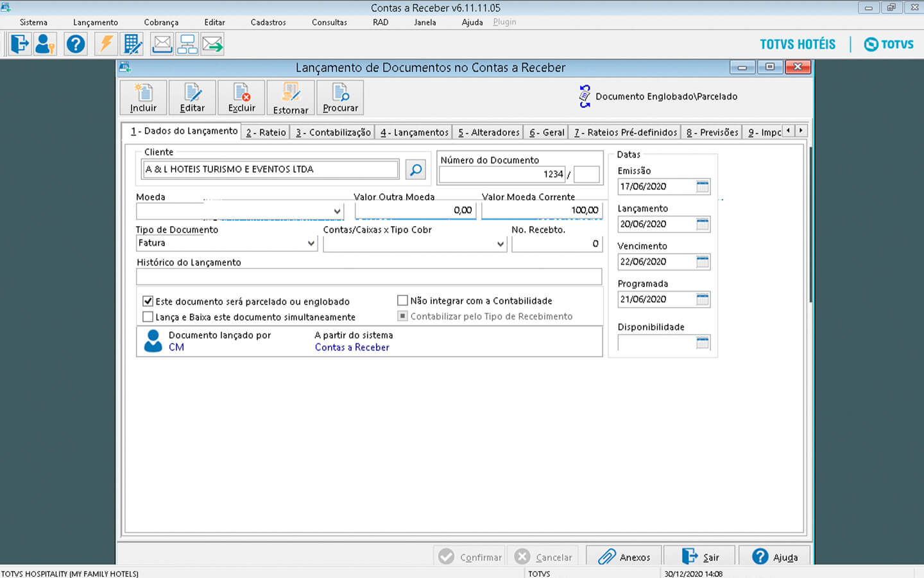The image size is (924, 578).
Task: Switch to the 3 - Contabilização tab
Action: (x=333, y=132)
